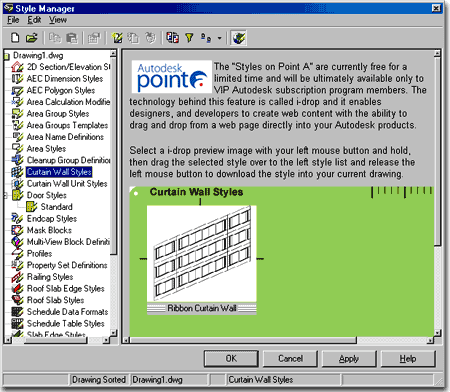The width and height of the screenshot is (450, 392).
Task: Click the Area Group Styles icon
Action: (17, 114)
